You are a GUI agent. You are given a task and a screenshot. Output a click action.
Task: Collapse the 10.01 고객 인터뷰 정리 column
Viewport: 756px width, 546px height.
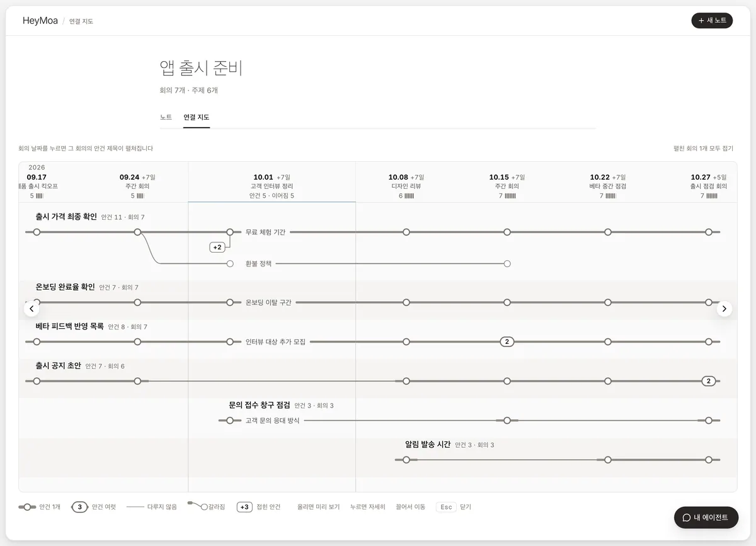click(x=272, y=186)
